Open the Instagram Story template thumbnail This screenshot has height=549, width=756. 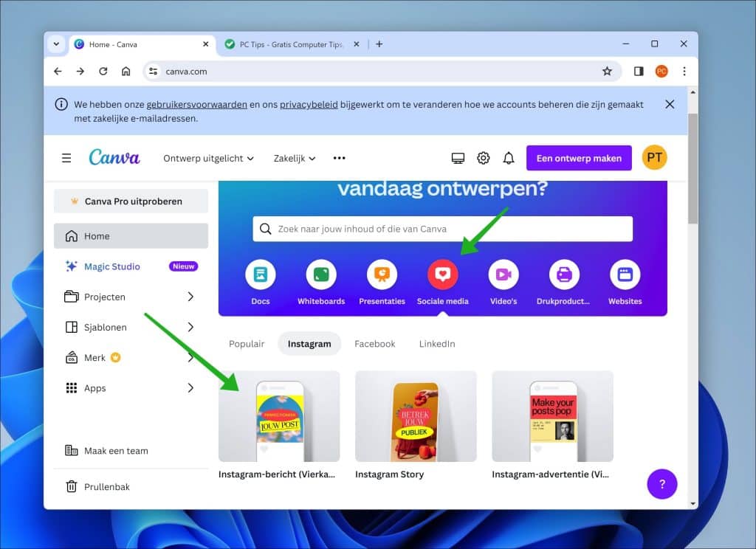(x=416, y=416)
